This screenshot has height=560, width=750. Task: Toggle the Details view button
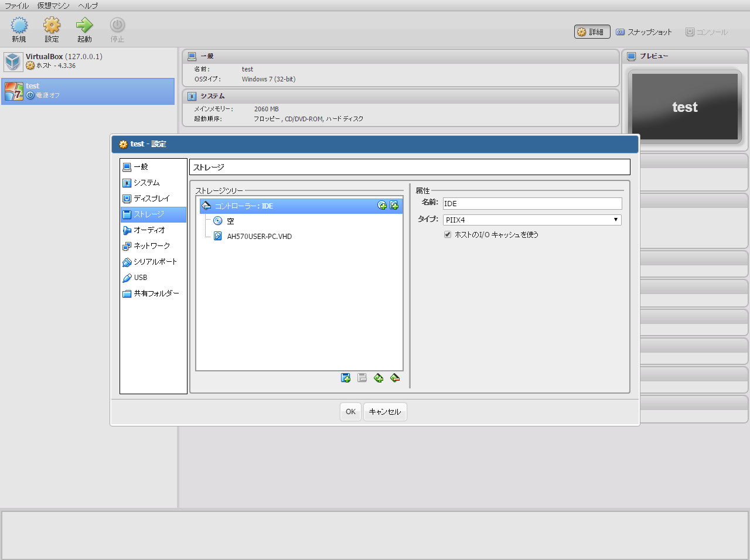coord(592,32)
